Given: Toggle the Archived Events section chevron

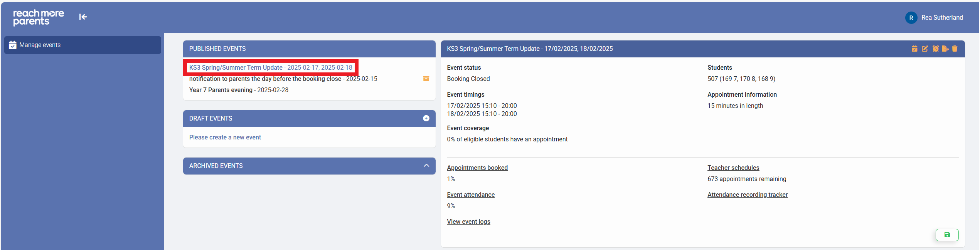Looking at the screenshot, I should click(426, 166).
